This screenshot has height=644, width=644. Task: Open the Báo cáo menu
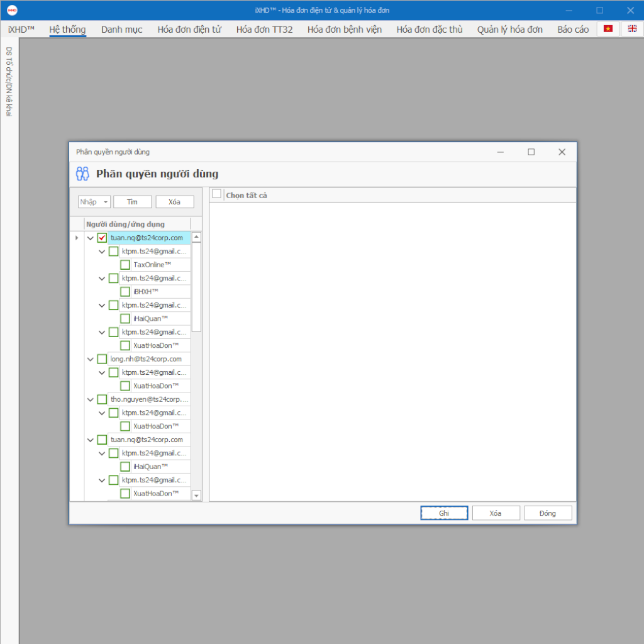(x=573, y=30)
